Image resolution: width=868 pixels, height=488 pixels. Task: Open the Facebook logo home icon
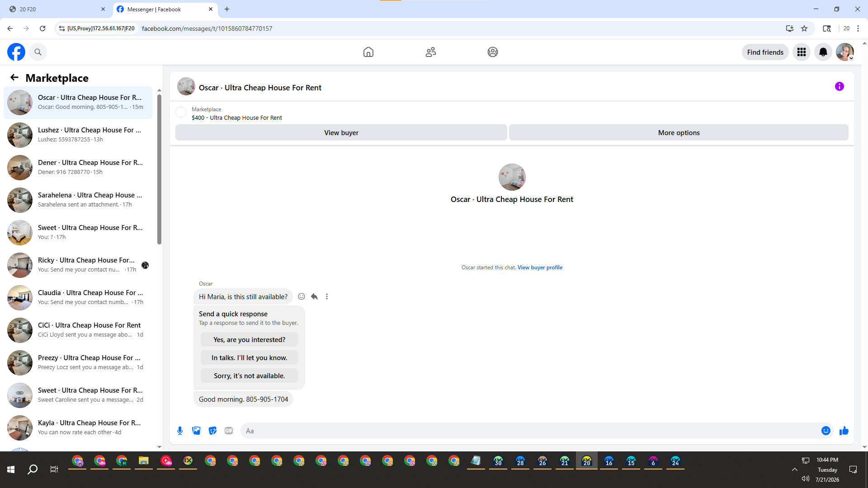(16, 52)
